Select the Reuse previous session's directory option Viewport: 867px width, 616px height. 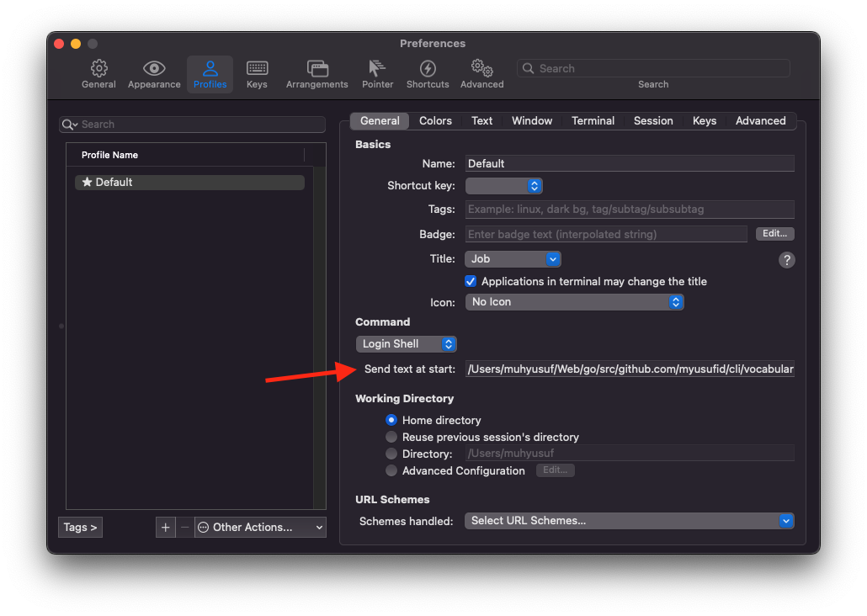point(391,437)
